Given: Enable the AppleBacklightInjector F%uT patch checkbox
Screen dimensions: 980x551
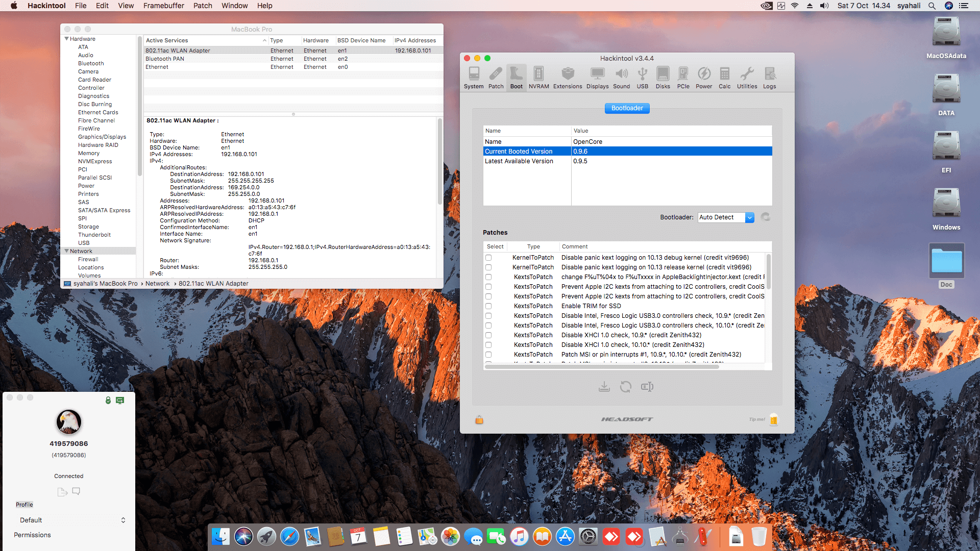Looking at the screenshot, I should point(488,277).
